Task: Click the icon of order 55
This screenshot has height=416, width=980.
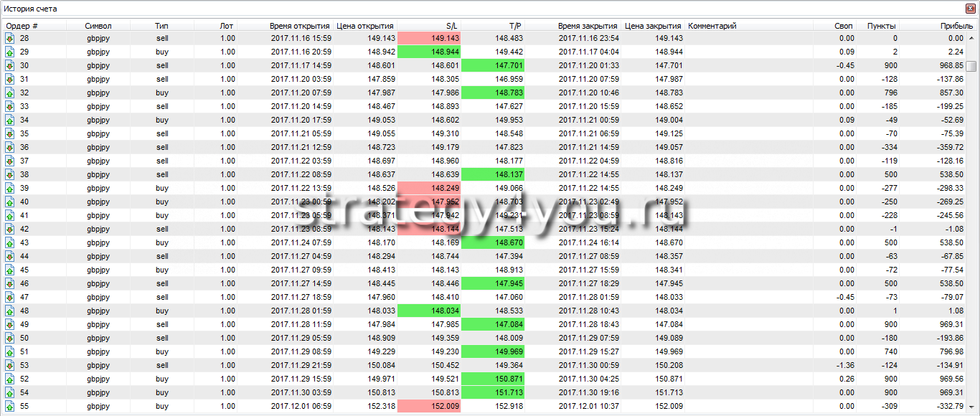Action: coord(10,406)
